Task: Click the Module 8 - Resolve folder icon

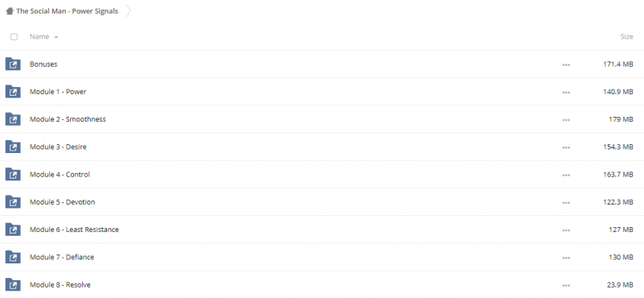Action: tap(13, 284)
